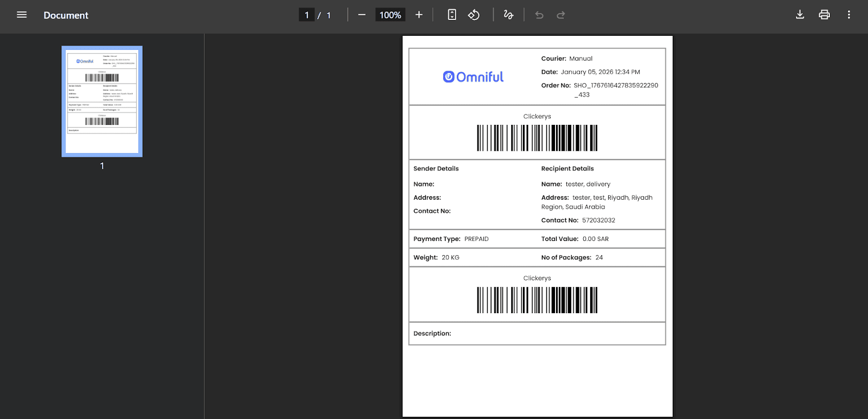Open the sidebar hamburger menu
The height and width of the screenshot is (419, 868).
tap(22, 15)
